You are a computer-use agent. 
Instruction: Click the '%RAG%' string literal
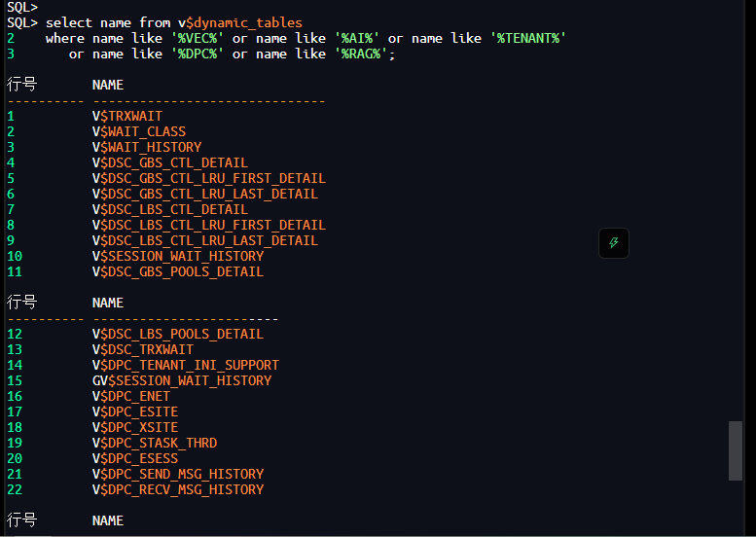point(361,54)
